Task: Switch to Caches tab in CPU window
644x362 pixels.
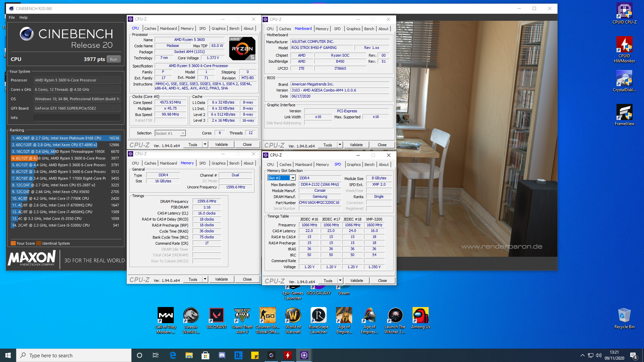Action: pyautogui.click(x=150, y=28)
